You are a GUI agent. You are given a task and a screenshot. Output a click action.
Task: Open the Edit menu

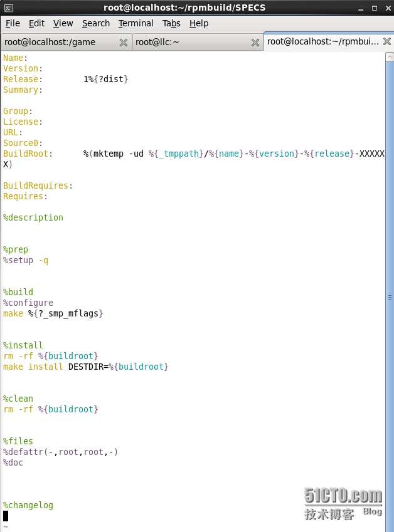[36, 23]
